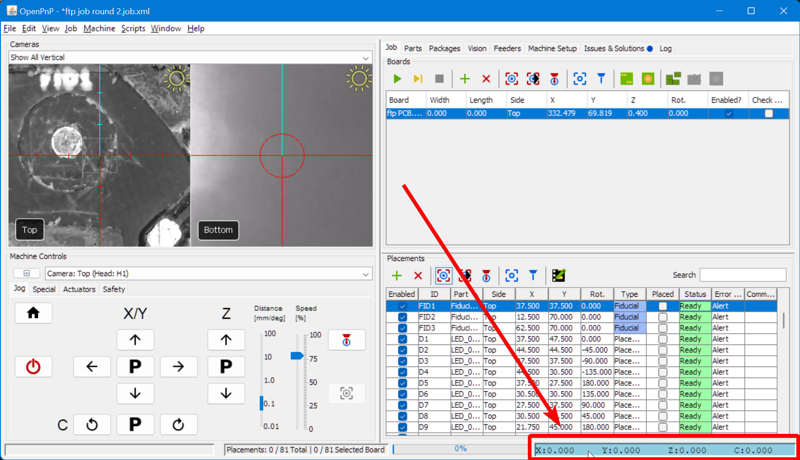This screenshot has height=460, width=800.
Task: Position camera over selected placement icon
Action: 443,276
